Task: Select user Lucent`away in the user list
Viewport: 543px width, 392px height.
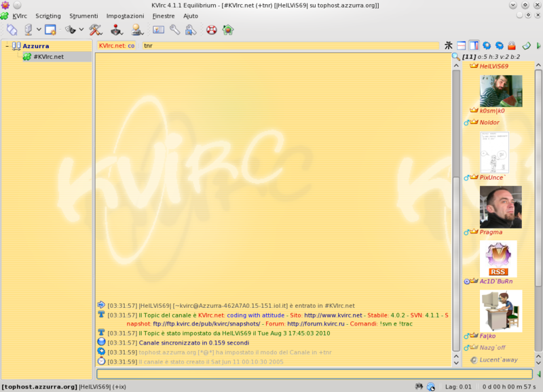Action: 499,360
